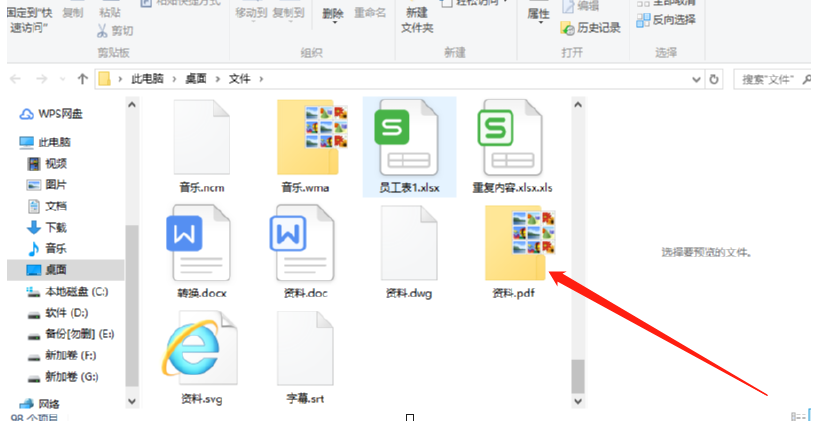This screenshot has height=434, width=838.
Task: Select the 资料.svg Internet Explorer icon
Action: tap(199, 348)
